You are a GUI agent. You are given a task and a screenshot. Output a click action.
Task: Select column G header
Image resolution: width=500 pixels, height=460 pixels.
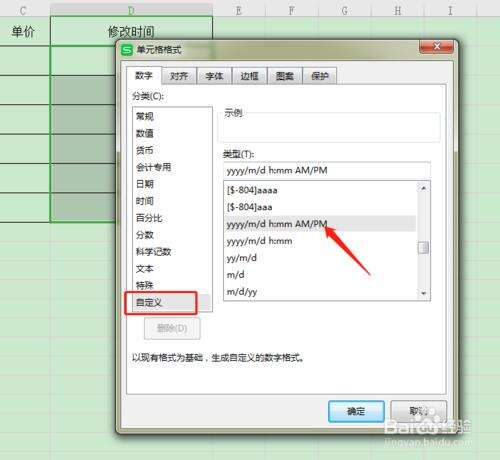(345, 10)
